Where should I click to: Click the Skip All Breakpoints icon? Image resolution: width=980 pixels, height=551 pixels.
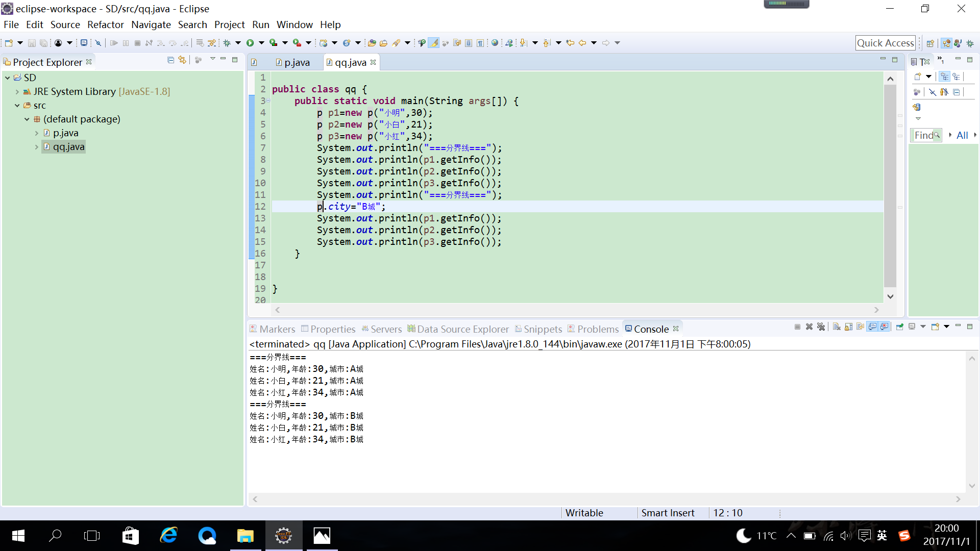98,43
